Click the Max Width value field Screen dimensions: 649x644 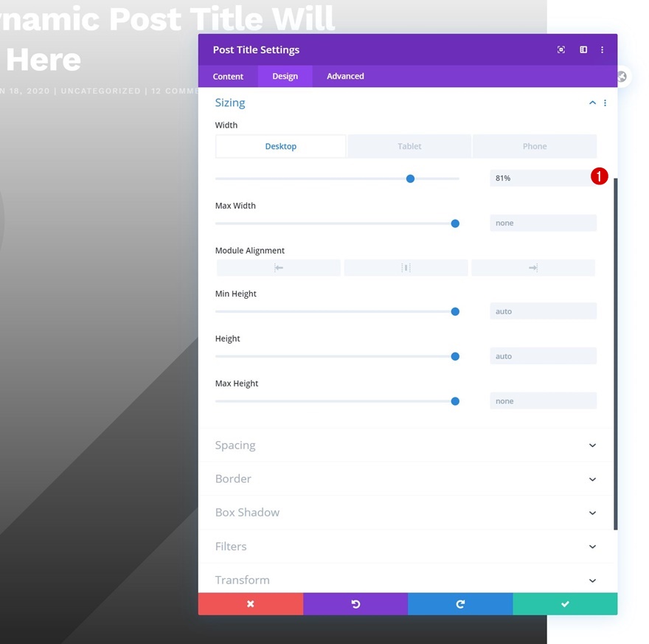pos(543,223)
